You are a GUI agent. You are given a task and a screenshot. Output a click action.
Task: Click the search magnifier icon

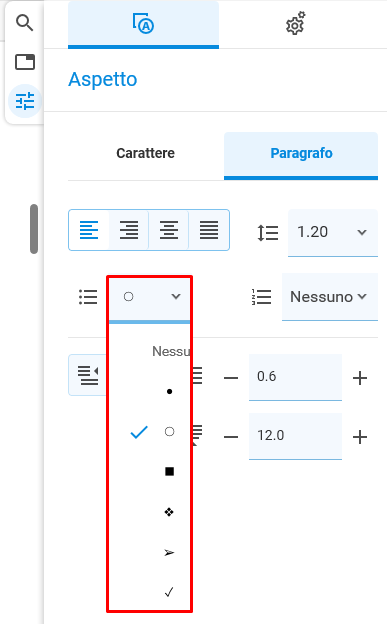[24, 23]
